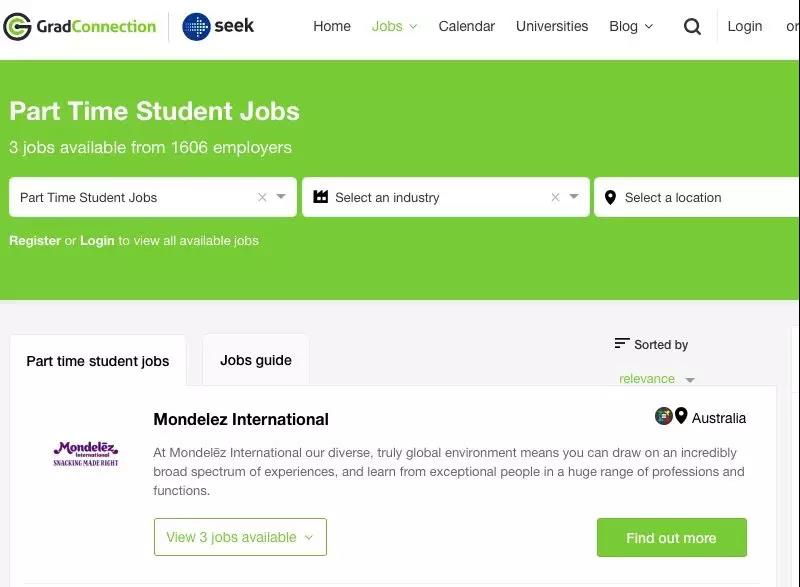Viewport: 800px width, 587px height.
Task: Expand the Blog menu dropdown
Action: pyautogui.click(x=631, y=27)
